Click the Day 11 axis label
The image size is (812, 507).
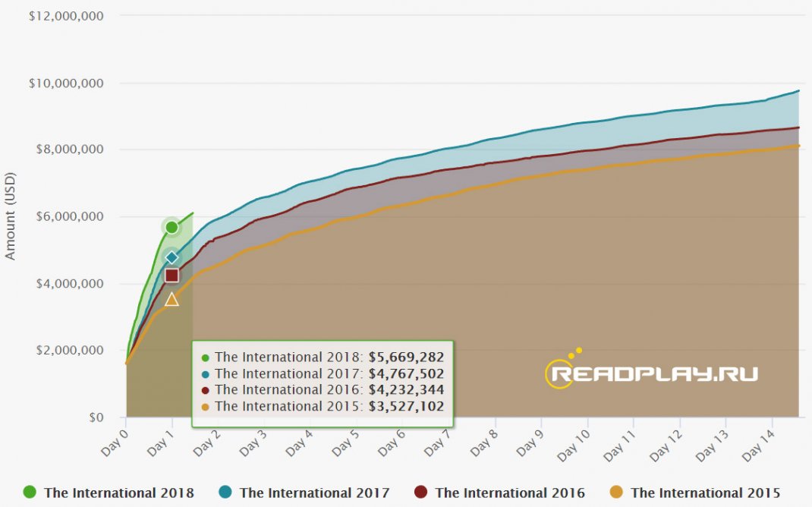click(x=620, y=446)
